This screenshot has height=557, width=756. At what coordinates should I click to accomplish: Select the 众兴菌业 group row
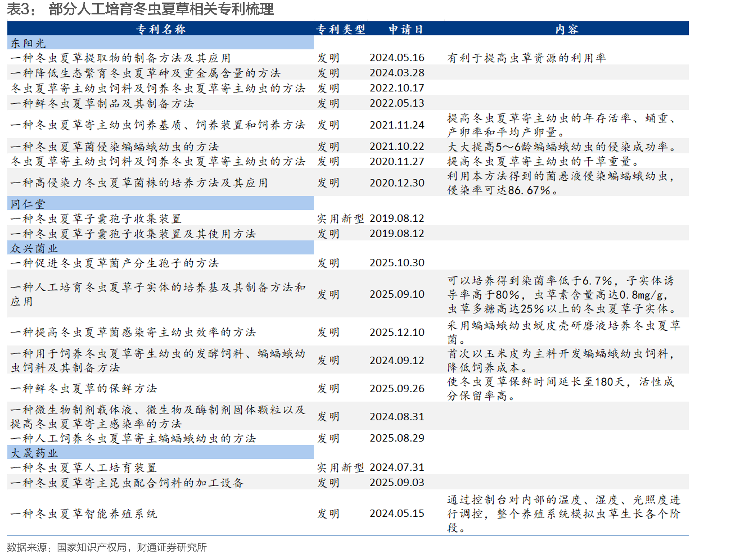(160, 248)
